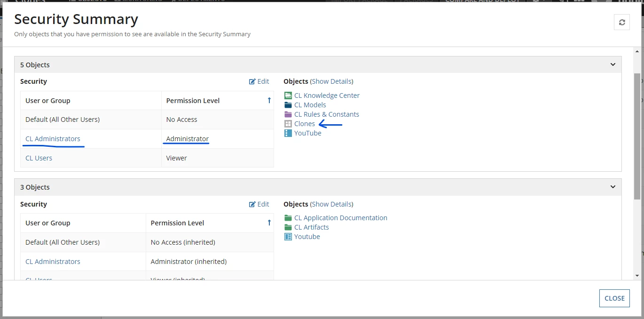
Task: Click CL Application Documentation folder icon
Action: coord(288,218)
